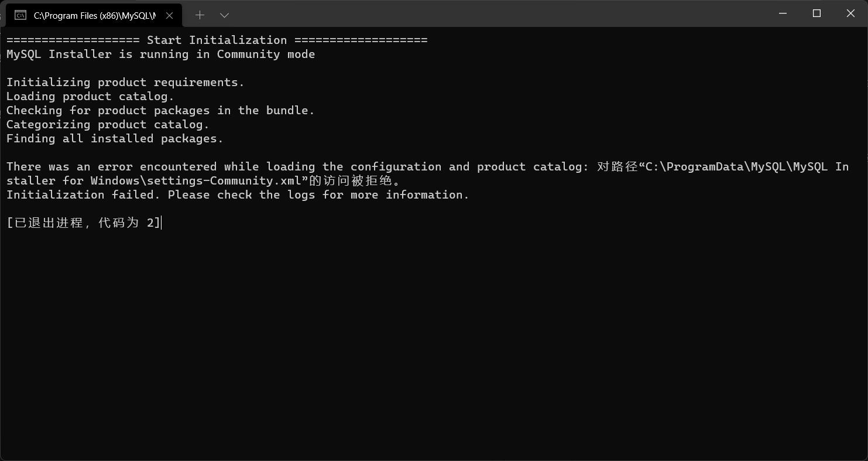Click the command prompt icon on the tab
The image size is (868, 461).
click(x=20, y=15)
